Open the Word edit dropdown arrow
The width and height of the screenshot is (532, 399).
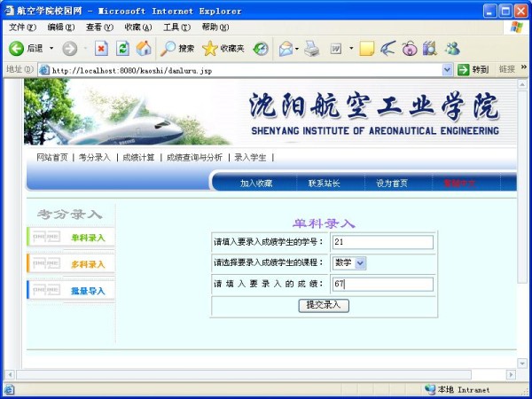351,49
